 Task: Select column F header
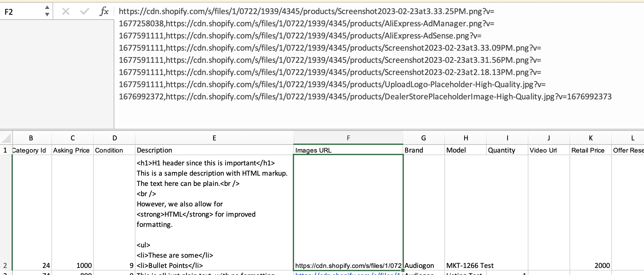tap(348, 138)
